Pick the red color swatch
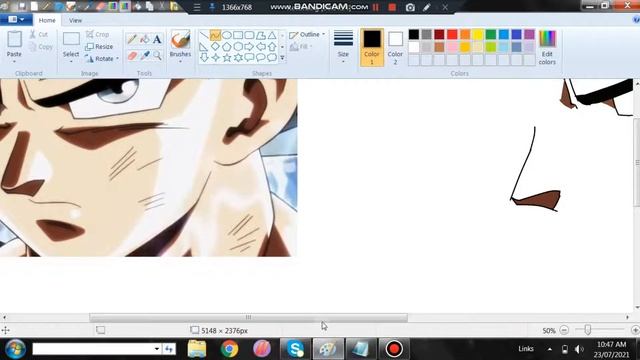640x360 pixels. pyautogui.click(x=452, y=34)
